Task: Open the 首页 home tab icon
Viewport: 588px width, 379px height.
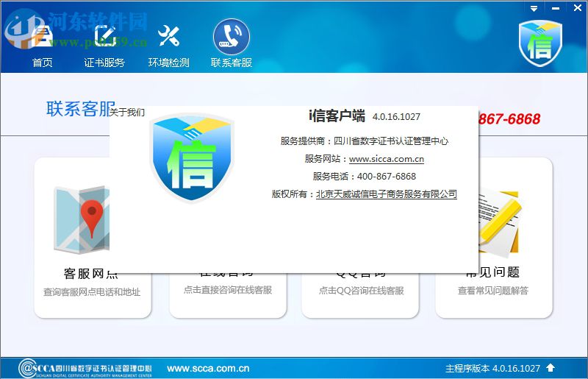Action: coord(42,37)
